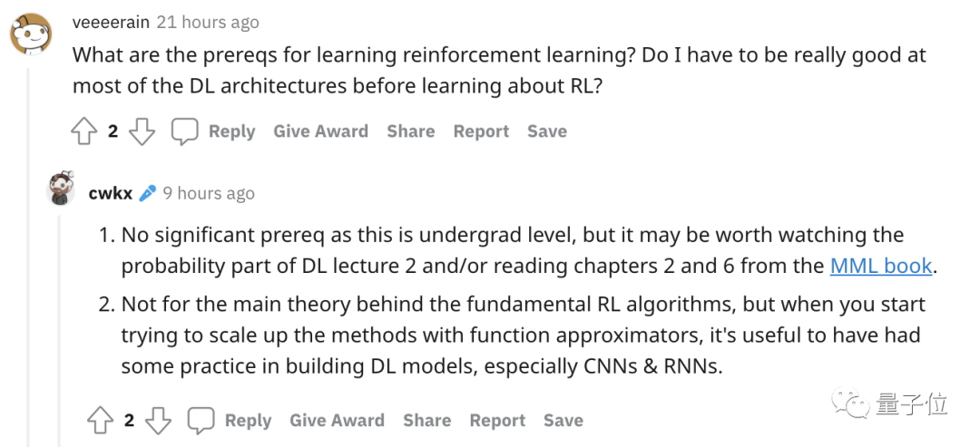
Task: Give Award to cwkx's reply
Action: click(337, 421)
